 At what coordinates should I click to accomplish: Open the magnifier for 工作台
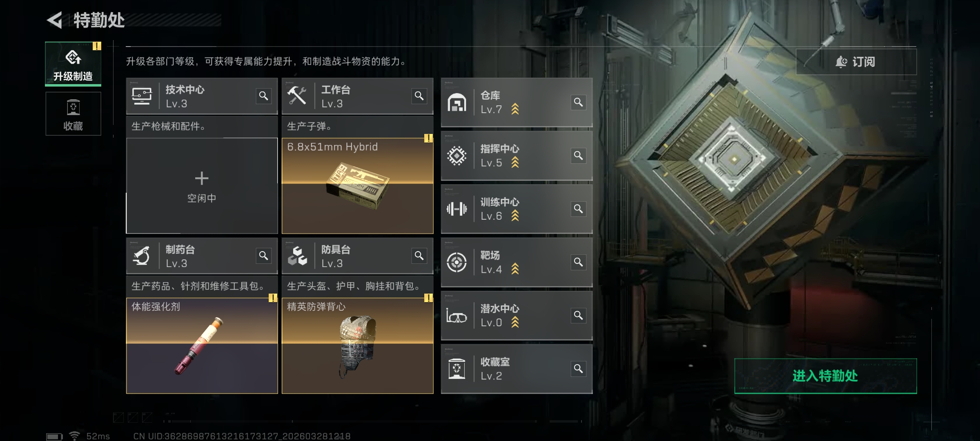pos(419,96)
